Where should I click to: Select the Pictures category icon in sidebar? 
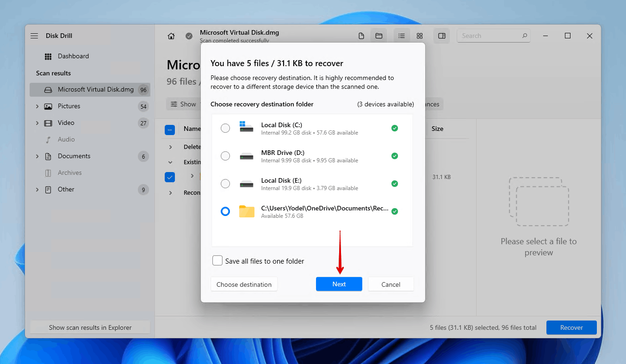(49, 106)
